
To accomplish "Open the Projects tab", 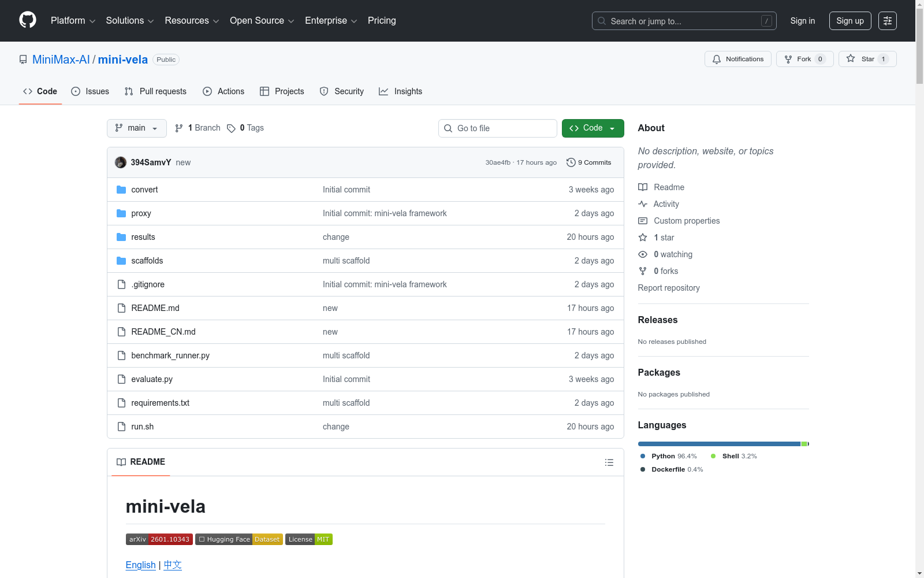I will pos(282,91).
